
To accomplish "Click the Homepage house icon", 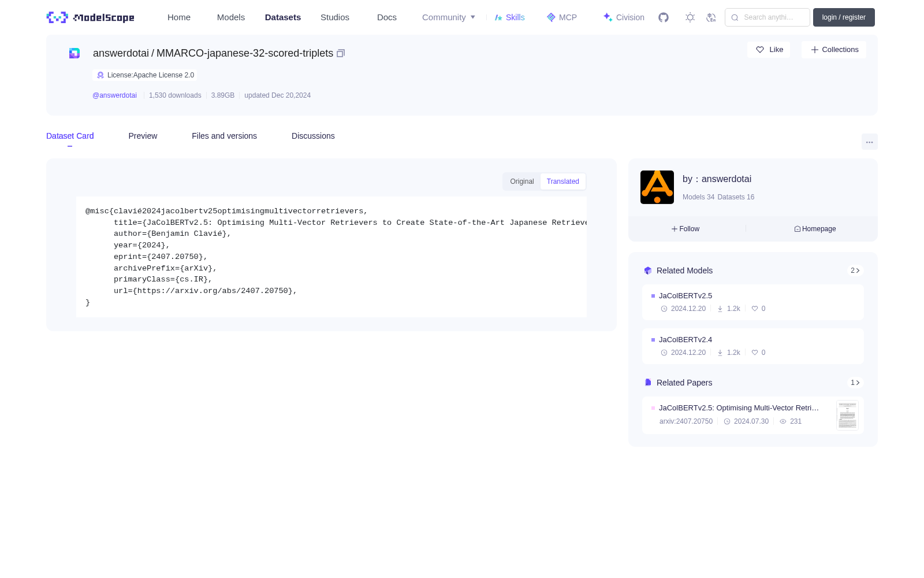I will pos(798,229).
